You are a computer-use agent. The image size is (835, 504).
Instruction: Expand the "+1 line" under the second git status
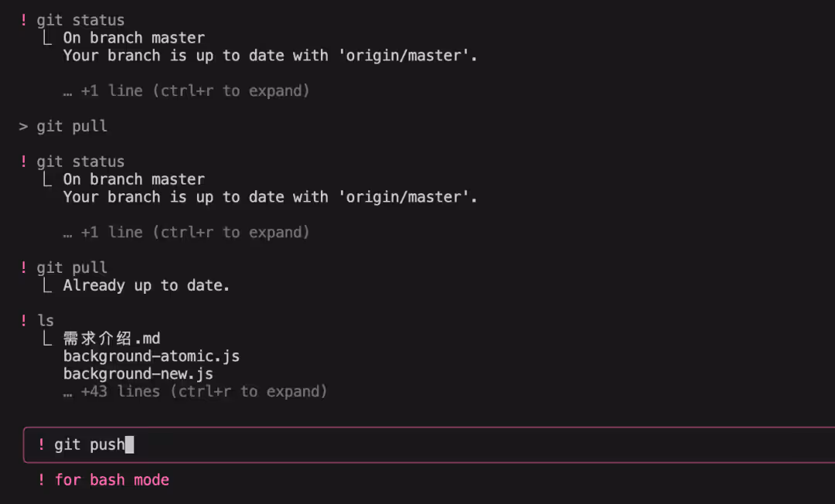point(186,233)
